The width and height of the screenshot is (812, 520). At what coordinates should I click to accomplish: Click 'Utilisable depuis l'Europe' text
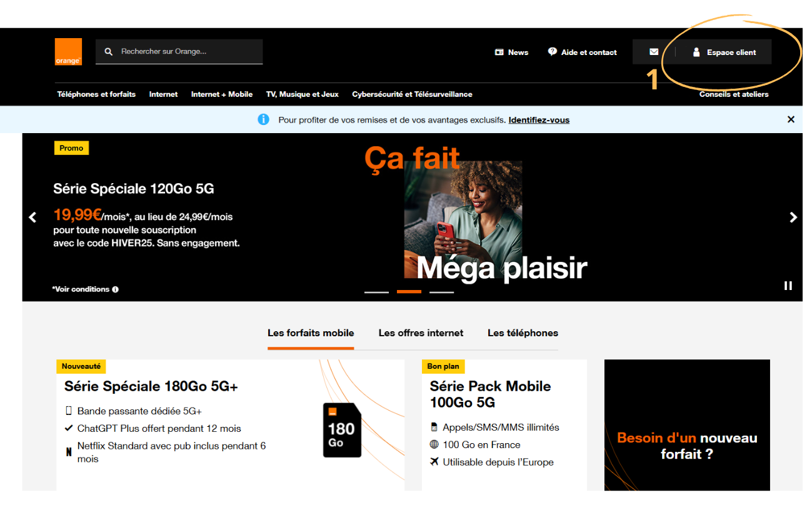pos(498,462)
